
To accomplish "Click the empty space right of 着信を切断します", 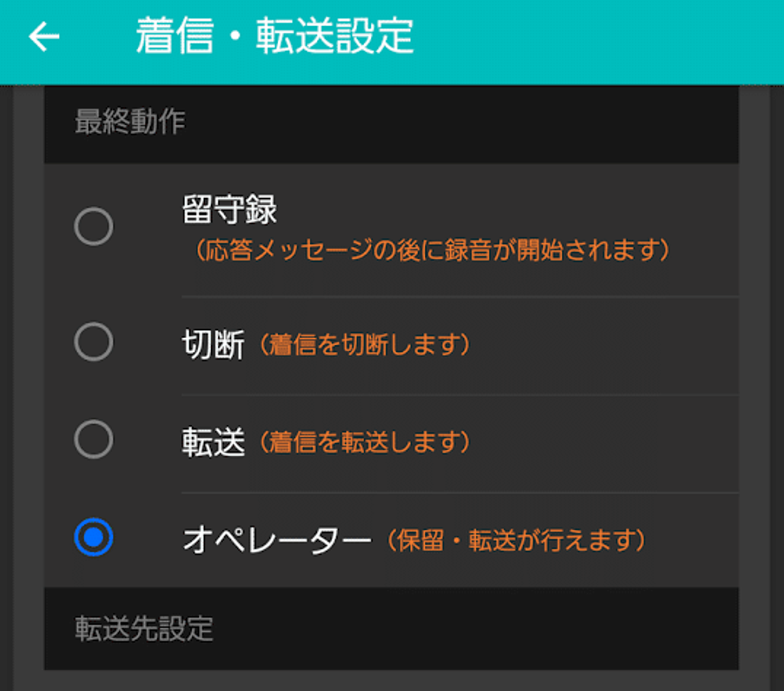I will (599, 345).
